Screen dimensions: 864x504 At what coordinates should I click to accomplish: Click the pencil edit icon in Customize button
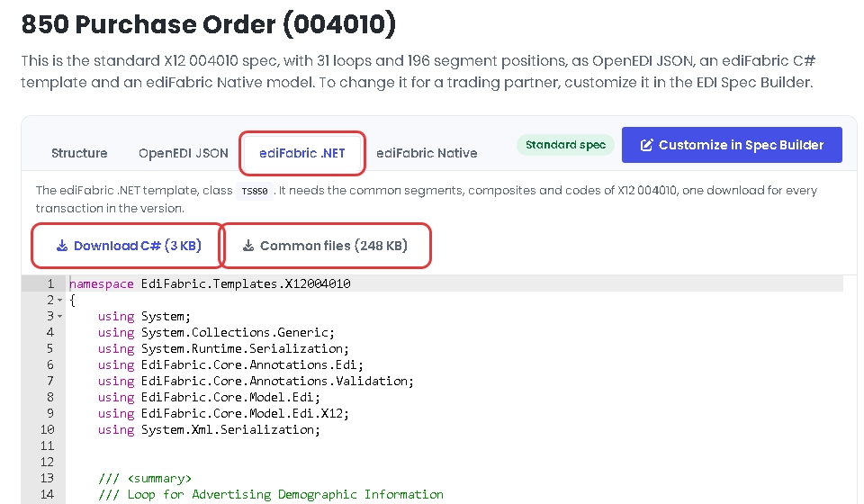(x=646, y=146)
